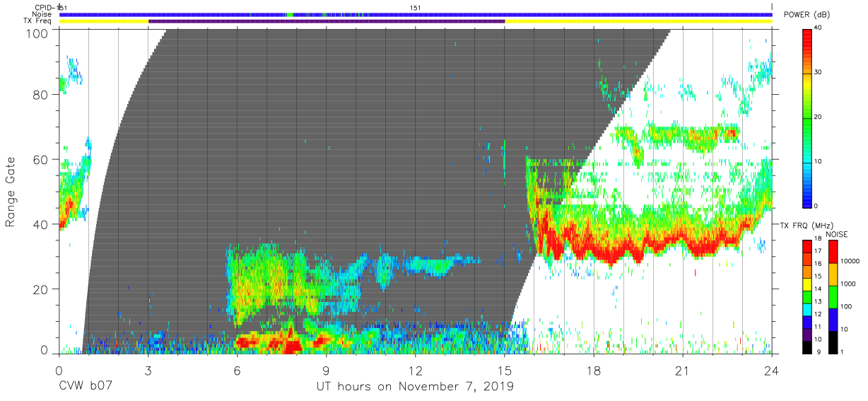Click the CPID row label

[x=45, y=8]
